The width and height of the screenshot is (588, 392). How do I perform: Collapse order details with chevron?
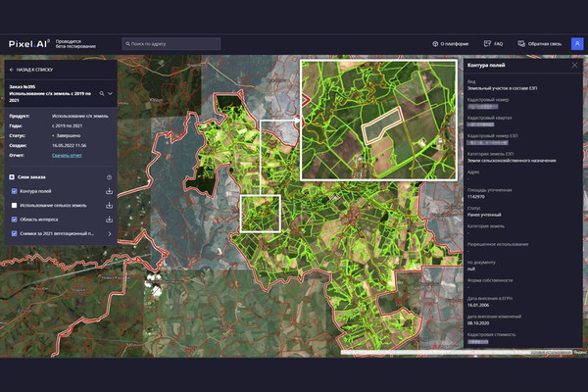coord(110,93)
